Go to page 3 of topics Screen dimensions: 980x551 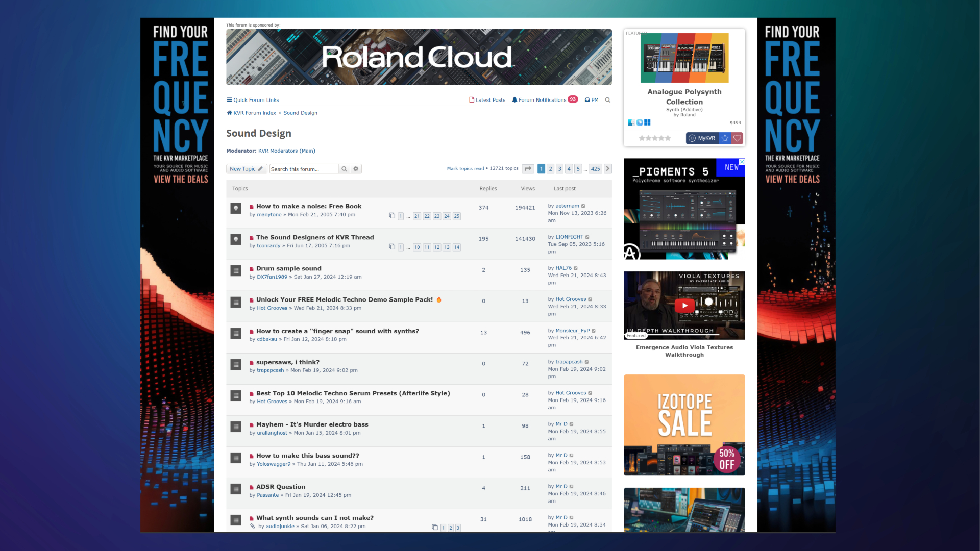[559, 169]
